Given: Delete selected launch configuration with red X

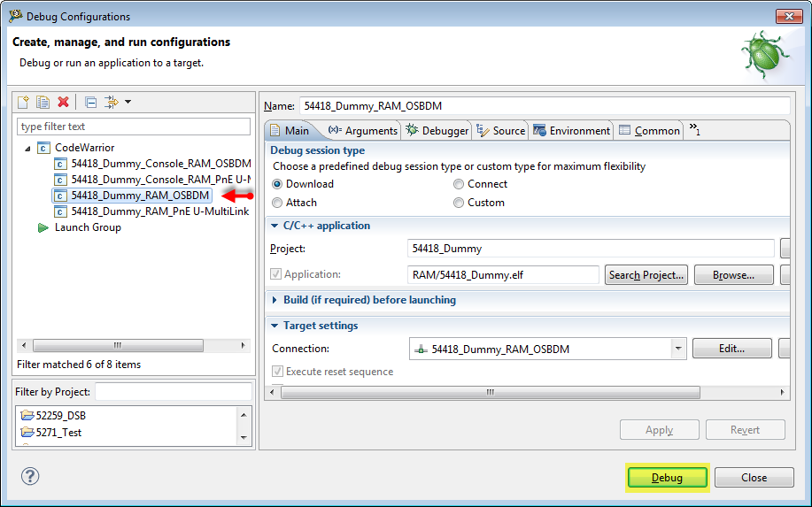Looking at the screenshot, I should point(63,102).
